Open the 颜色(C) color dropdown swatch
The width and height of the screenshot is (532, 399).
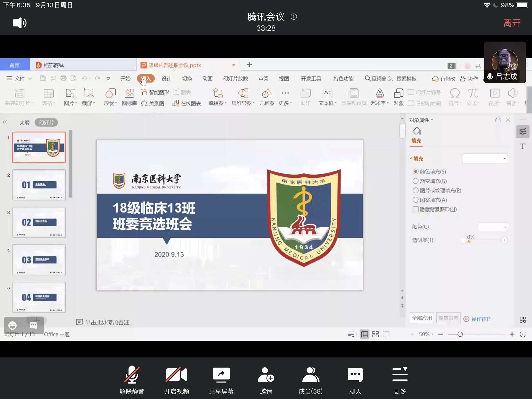pyautogui.click(x=493, y=227)
